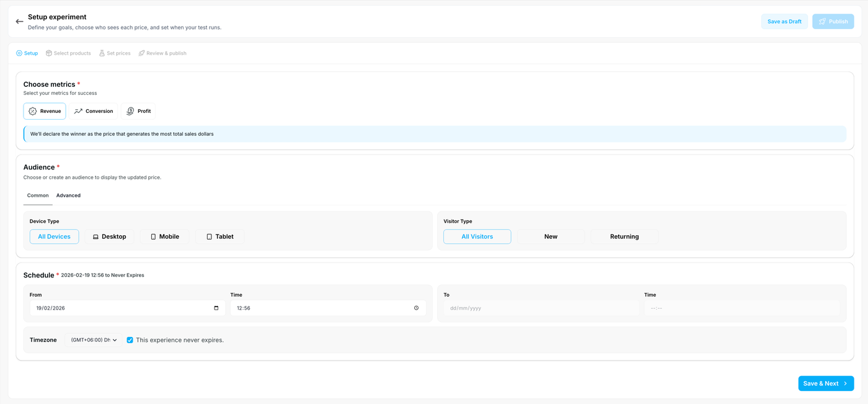
Task: Click the Choose metrics heading
Action: tap(49, 84)
